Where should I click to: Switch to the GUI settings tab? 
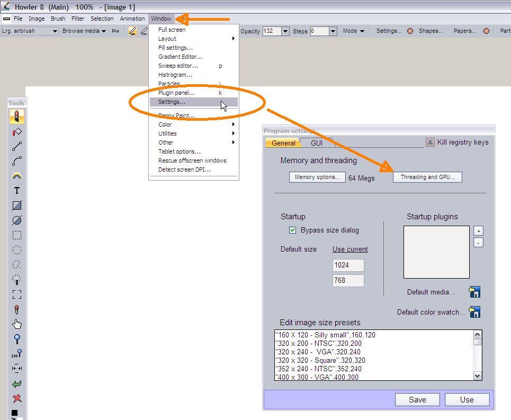click(316, 143)
